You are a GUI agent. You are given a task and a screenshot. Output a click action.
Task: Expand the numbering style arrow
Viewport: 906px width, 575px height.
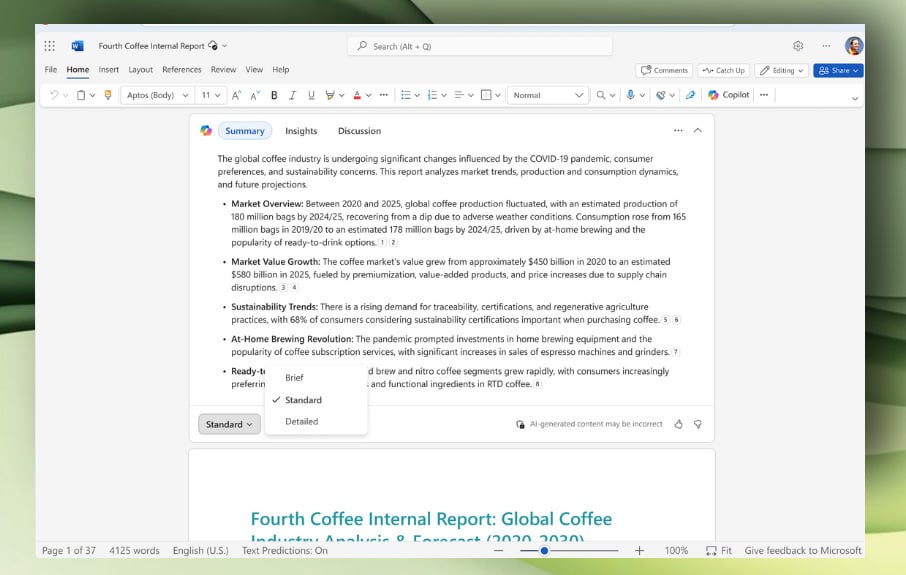pos(444,95)
